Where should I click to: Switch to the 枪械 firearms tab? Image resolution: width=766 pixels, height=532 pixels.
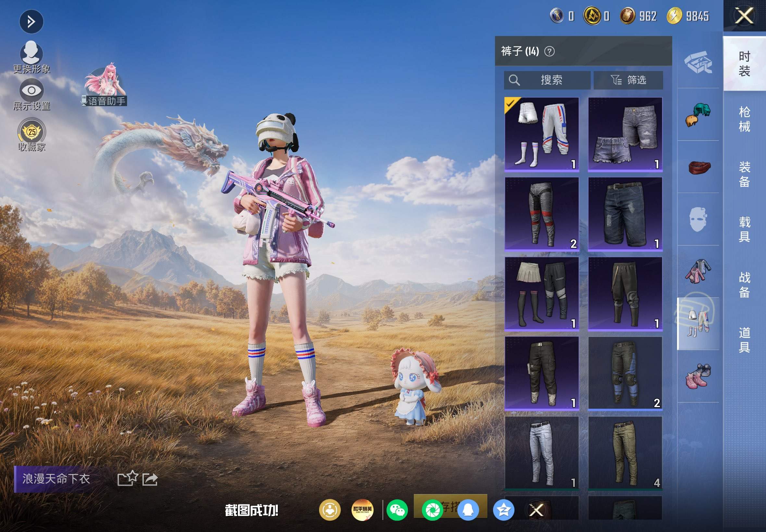pyautogui.click(x=745, y=119)
